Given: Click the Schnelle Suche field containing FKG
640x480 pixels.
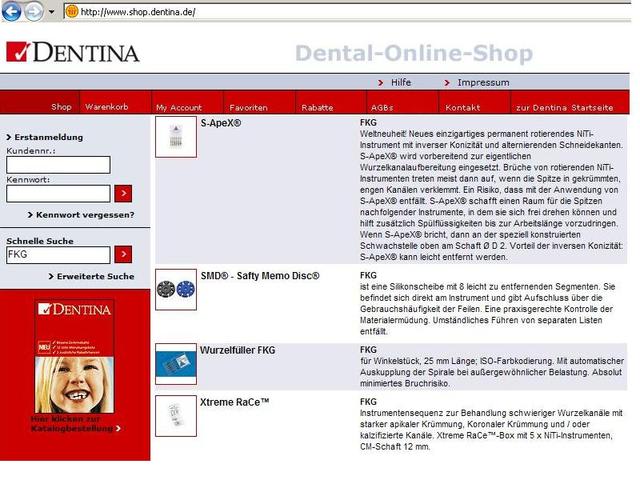Looking at the screenshot, I should click(x=58, y=255).
